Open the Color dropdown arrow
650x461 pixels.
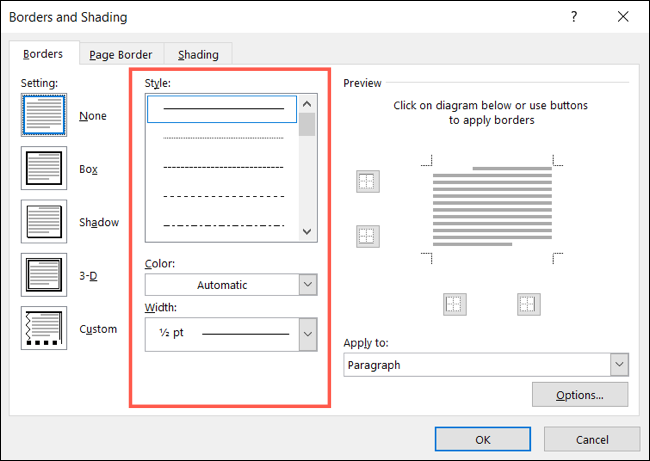tap(308, 284)
